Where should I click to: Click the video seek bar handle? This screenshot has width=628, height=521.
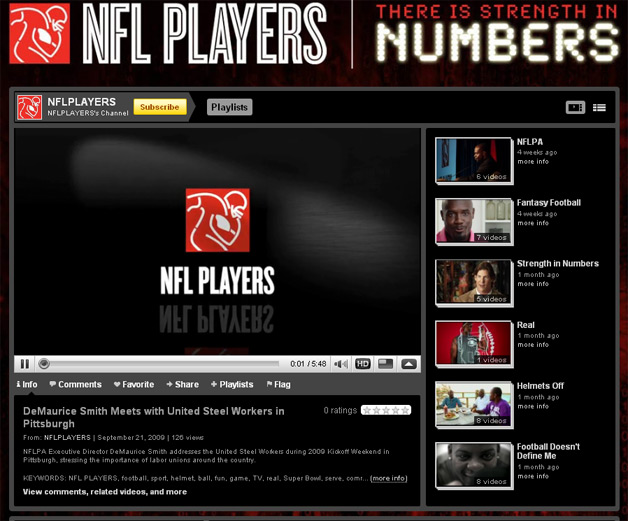[x=44, y=364]
